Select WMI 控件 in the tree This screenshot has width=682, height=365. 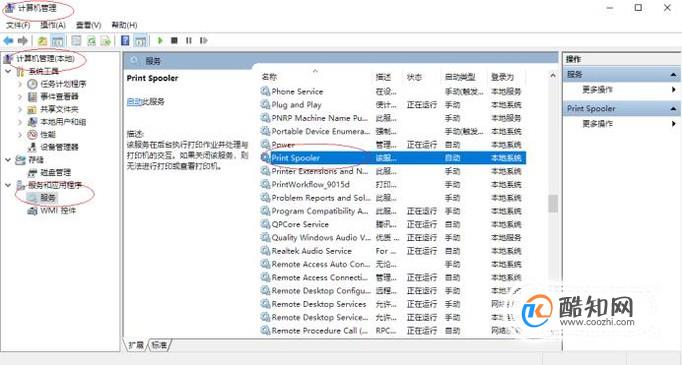(x=58, y=211)
